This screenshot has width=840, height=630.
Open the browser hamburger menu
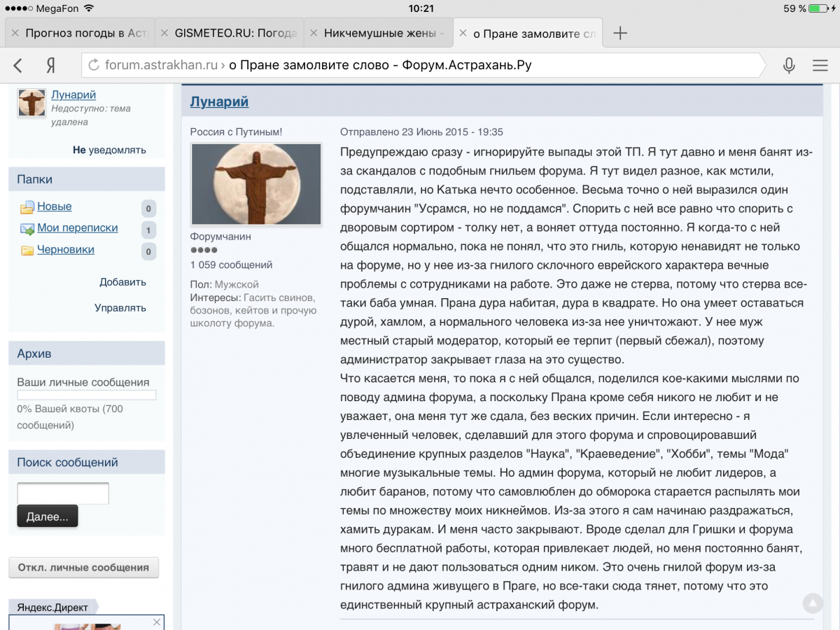[x=820, y=66]
